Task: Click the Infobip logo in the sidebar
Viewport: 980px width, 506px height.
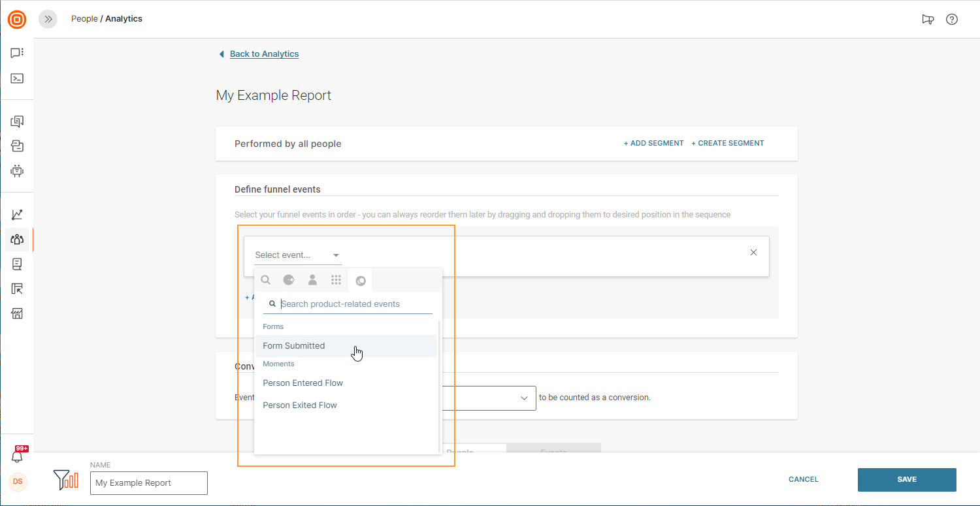Action: 17,20
